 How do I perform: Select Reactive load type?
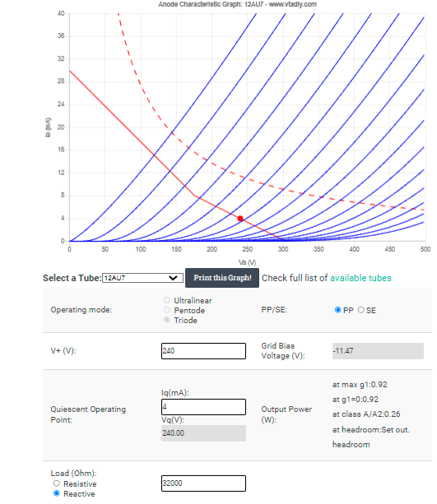point(57,493)
